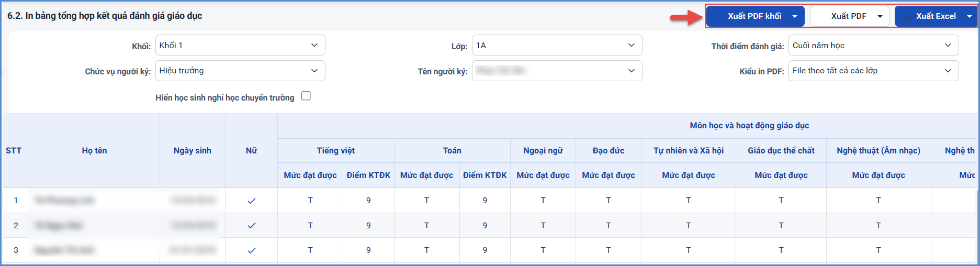Click Mức đạt được header under Tiếng việt

point(310,175)
